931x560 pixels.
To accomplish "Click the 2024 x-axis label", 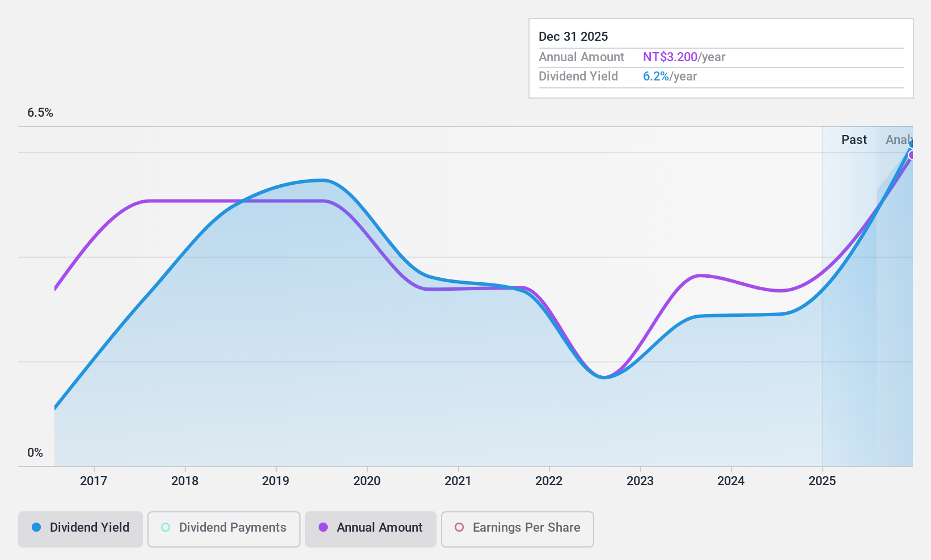I will pyautogui.click(x=731, y=481).
